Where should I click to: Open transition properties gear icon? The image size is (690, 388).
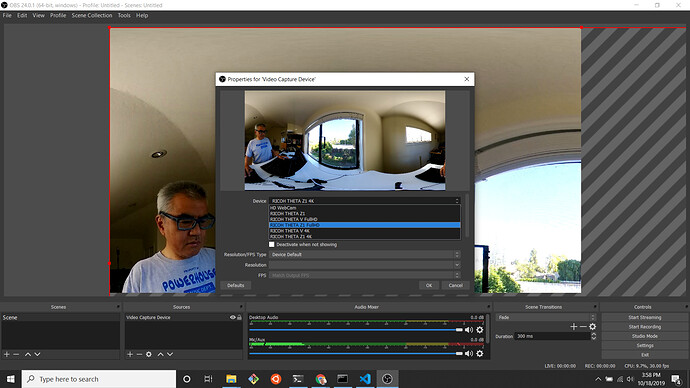pyautogui.click(x=592, y=326)
